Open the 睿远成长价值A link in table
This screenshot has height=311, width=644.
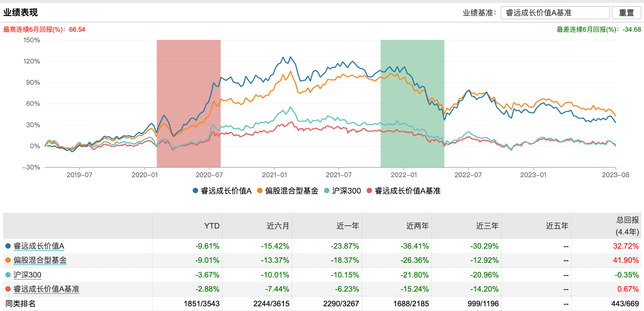pyautogui.click(x=39, y=246)
